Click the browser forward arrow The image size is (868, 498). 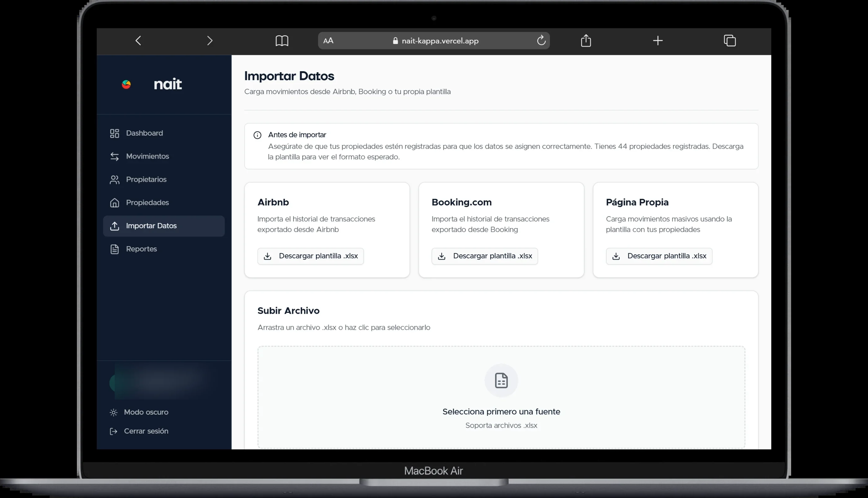[x=210, y=41]
